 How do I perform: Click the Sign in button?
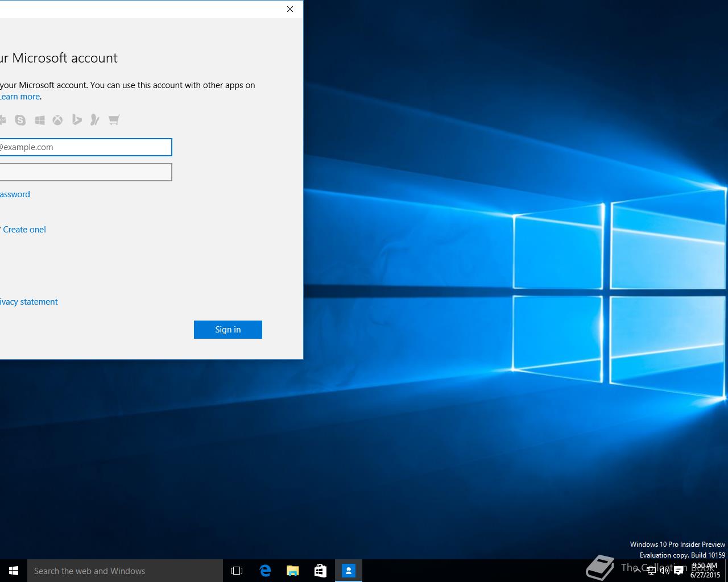227,330
